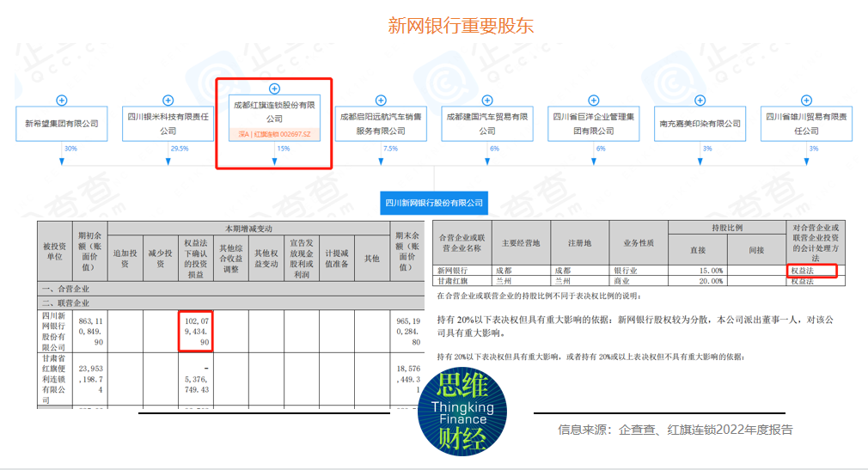Screen dimensions: 868x470
Task: Click the 新网银行重要股东 title
Action: click(x=461, y=25)
